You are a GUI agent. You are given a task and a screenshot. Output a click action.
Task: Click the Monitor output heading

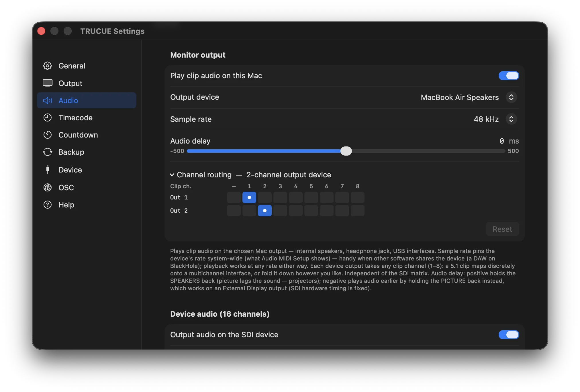point(198,55)
